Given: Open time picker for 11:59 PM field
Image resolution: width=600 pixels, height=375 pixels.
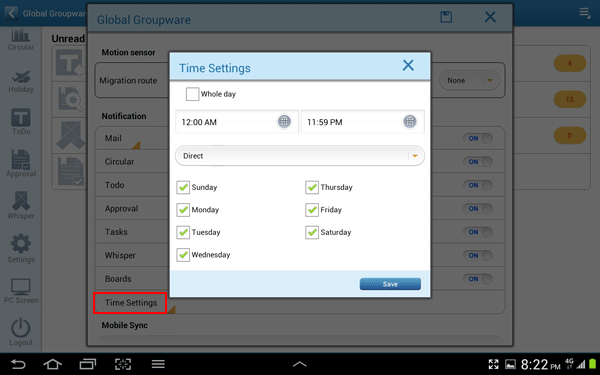Looking at the screenshot, I should pos(409,122).
